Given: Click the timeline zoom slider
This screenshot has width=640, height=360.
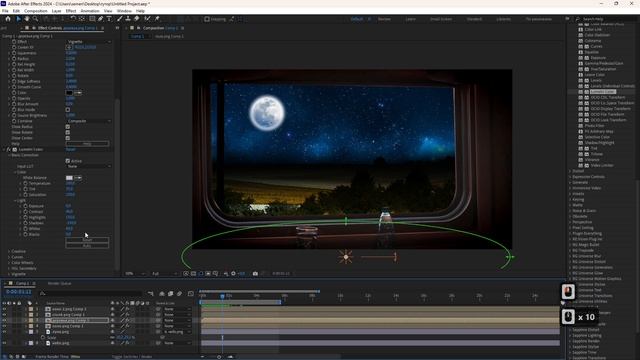Looking at the screenshot, I should click(x=219, y=357).
